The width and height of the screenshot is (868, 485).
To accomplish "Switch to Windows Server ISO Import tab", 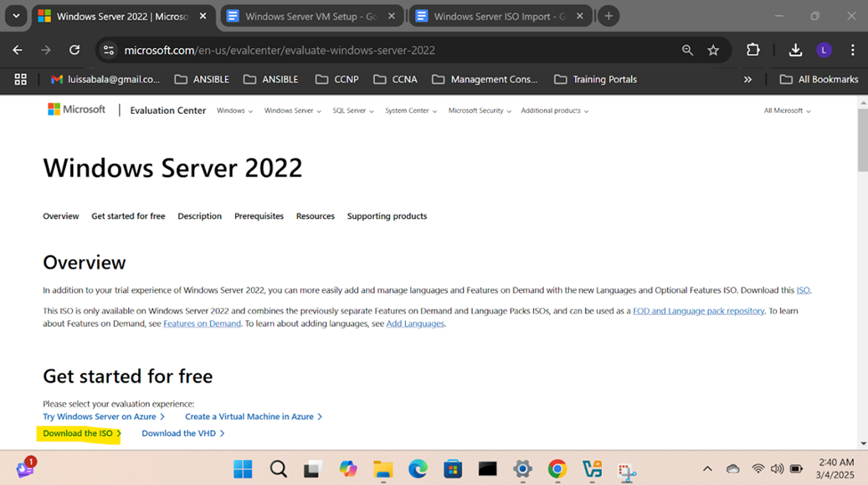I will pos(499,16).
